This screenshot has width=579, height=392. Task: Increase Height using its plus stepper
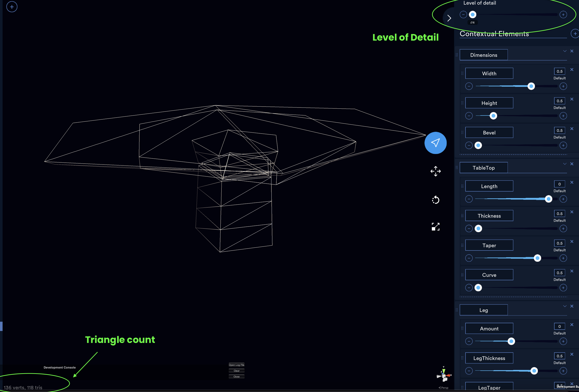563,115
